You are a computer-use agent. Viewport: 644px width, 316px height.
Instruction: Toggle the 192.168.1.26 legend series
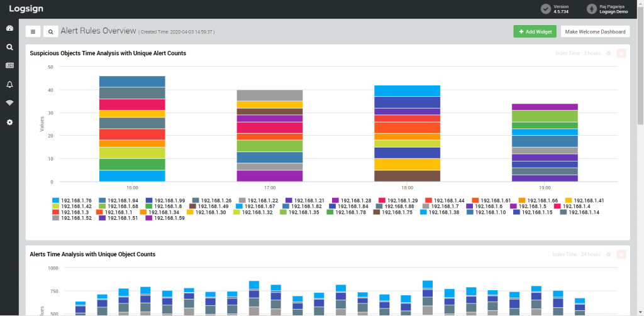coord(213,200)
